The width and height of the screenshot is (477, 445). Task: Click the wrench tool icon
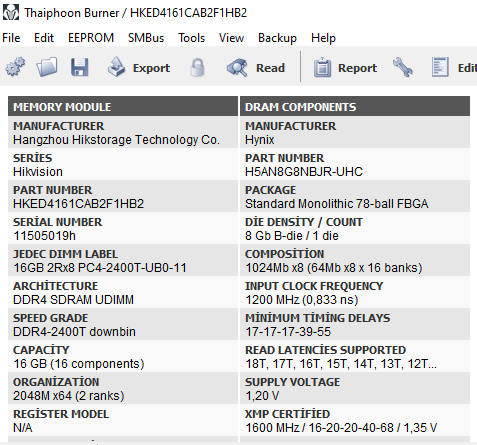pos(403,67)
